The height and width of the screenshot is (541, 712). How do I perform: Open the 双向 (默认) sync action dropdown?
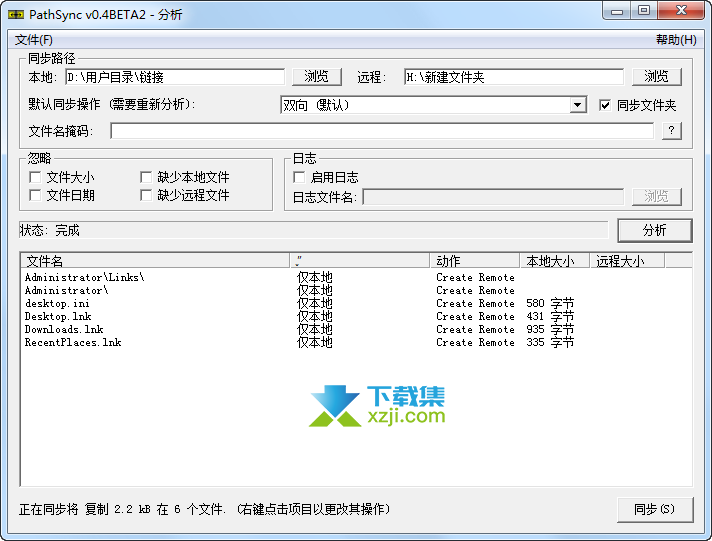click(x=433, y=105)
